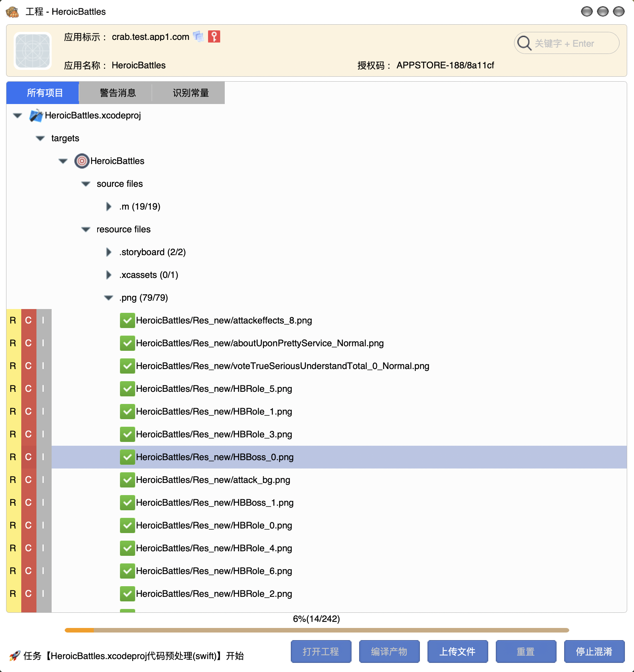Click the red key icon beside app identifier

coord(214,36)
